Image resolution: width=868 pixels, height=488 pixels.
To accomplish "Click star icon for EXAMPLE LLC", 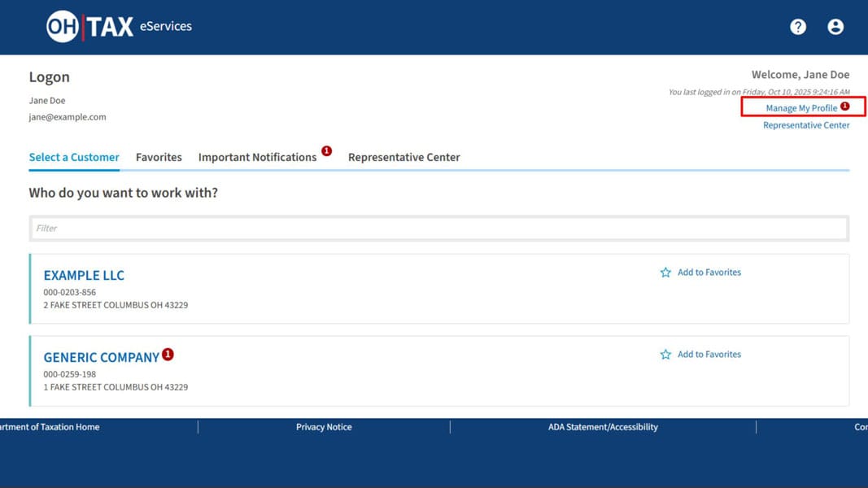I will click(x=665, y=272).
